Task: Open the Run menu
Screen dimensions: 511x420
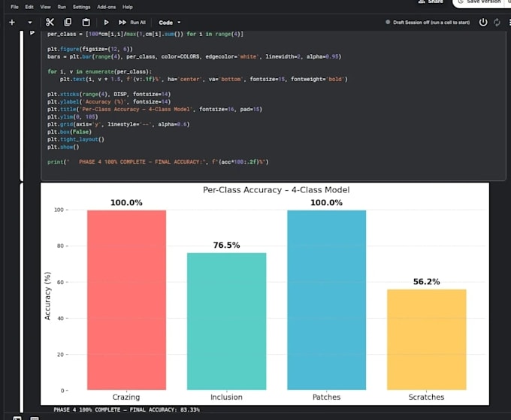Action: point(62,7)
